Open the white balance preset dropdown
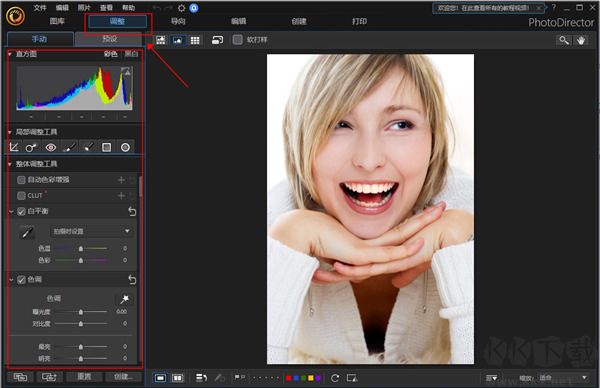600x388 pixels. point(91,231)
